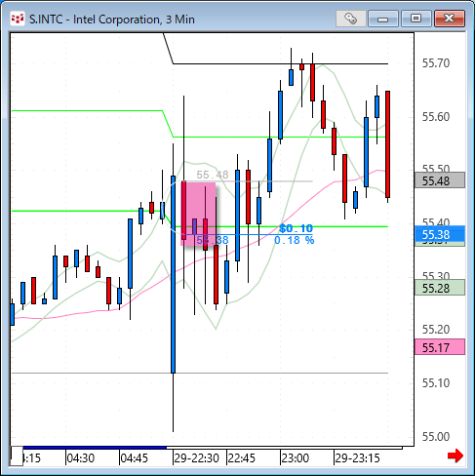475x476 pixels.
Task: Close the S.INTC chart window
Action: tap(450, 19)
